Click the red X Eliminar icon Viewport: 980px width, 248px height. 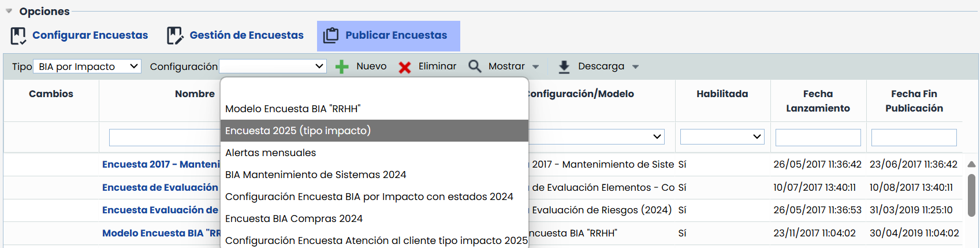(405, 67)
